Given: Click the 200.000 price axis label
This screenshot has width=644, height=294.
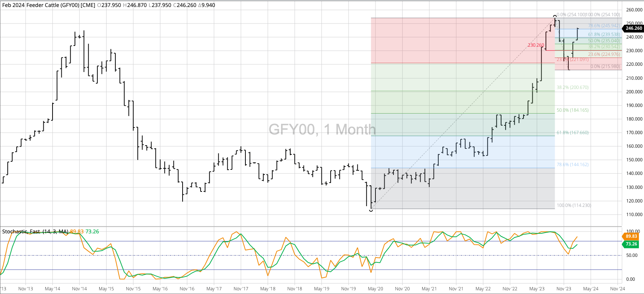Looking at the screenshot, I should pos(634,92).
